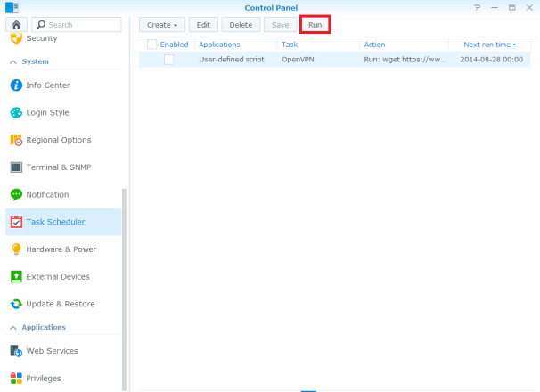Click the External Devices upload icon

coord(16,276)
